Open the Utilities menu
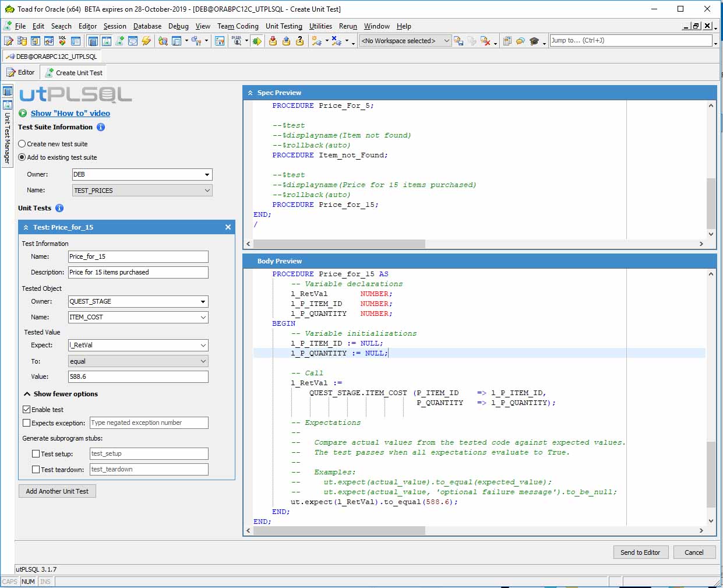The height and width of the screenshot is (588, 723). tap(320, 26)
